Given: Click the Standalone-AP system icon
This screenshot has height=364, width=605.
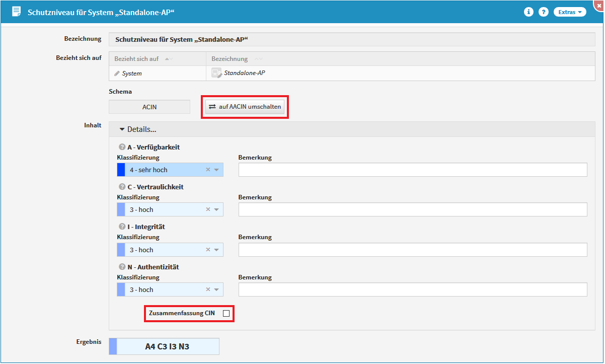Looking at the screenshot, I should 216,73.
